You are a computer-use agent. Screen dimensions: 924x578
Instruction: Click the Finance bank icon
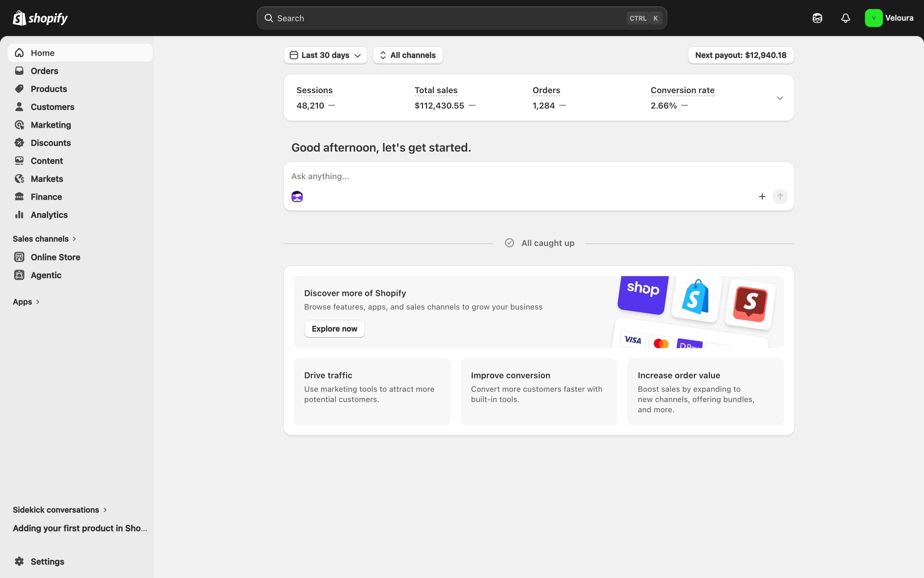pyautogui.click(x=19, y=197)
